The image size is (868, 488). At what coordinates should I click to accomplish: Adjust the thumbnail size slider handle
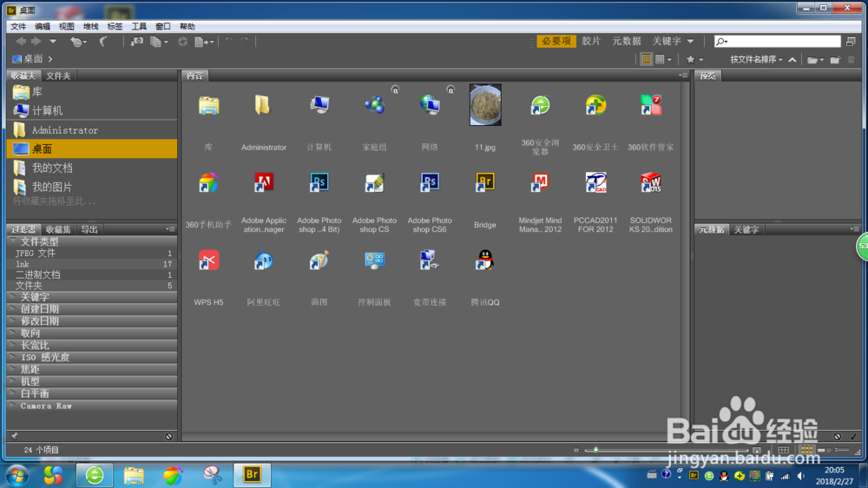(x=596, y=450)
